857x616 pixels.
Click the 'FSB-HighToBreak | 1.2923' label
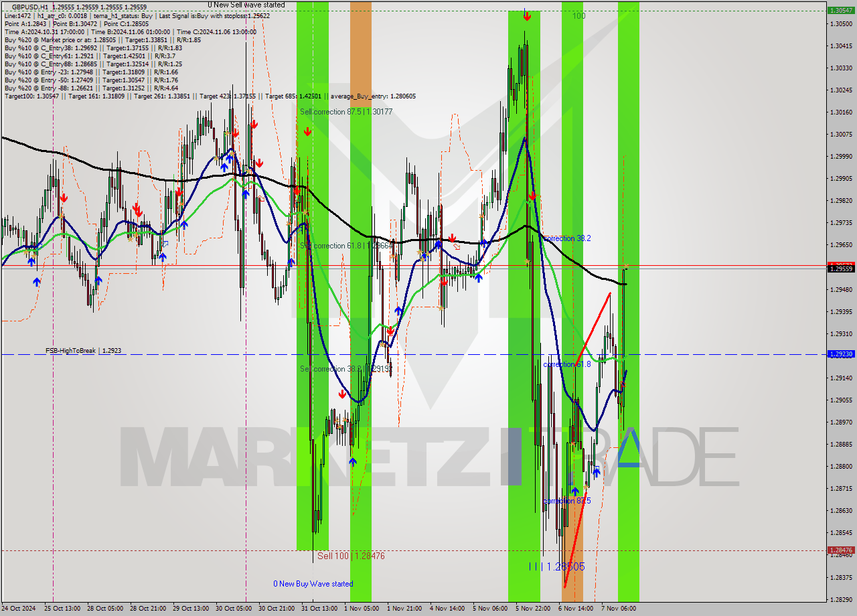(83, 350)
